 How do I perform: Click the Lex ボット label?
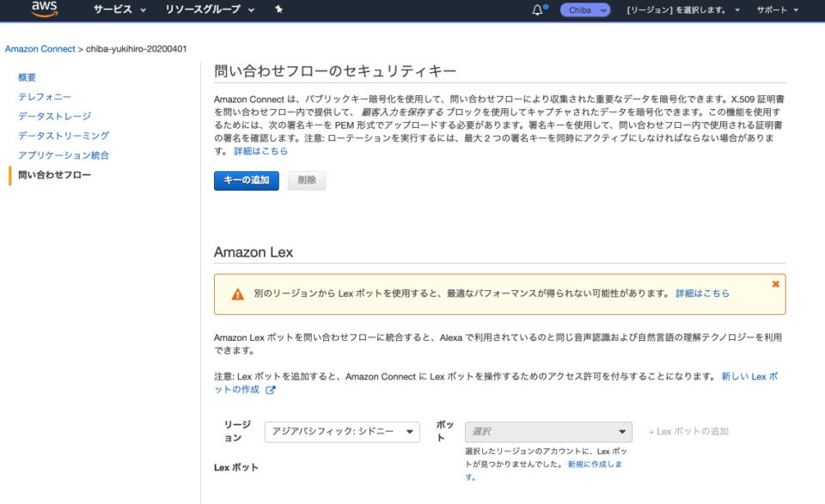click(236, 468)
